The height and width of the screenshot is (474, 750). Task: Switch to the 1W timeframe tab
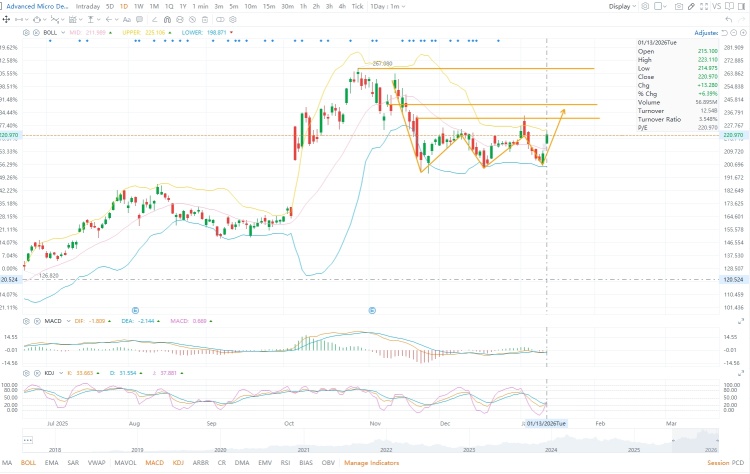pos(139,6)
